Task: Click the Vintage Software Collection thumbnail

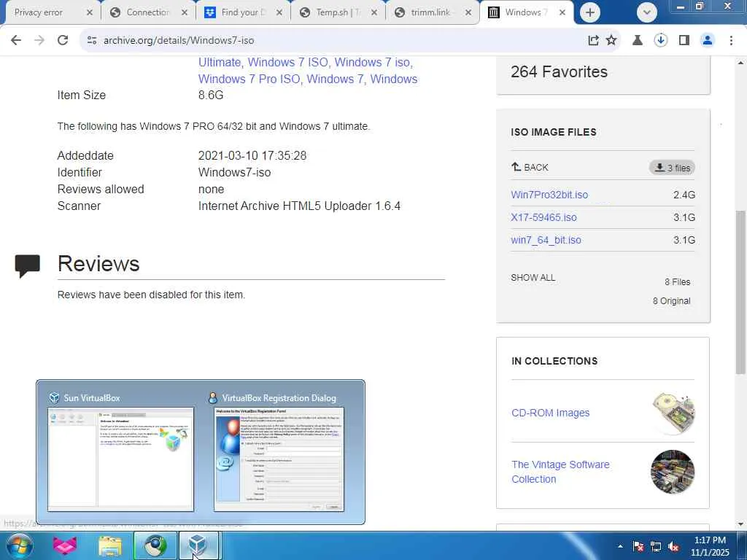Action: coord(673,472)
